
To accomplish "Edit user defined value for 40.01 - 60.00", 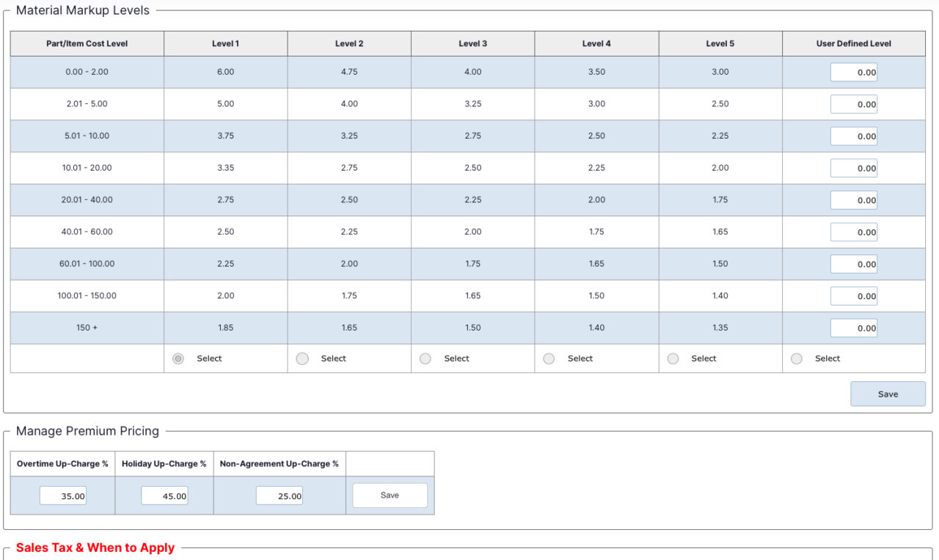I will coord(854,232).
